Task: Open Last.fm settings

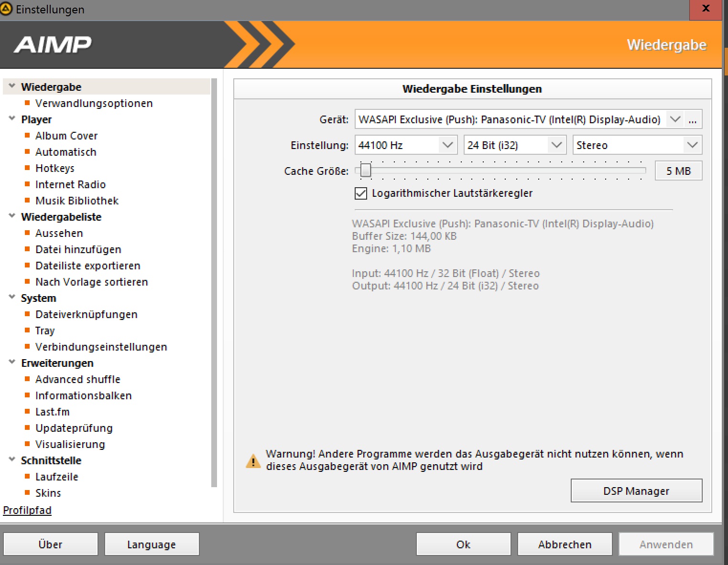Action: coord(53,412)
